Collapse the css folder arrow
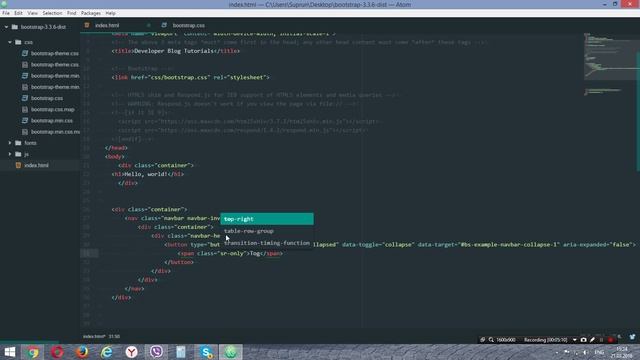 click(x=10, y=42)
